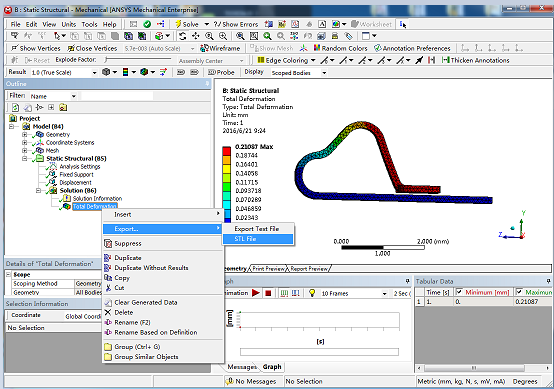The height and width of the screenshot is (389, 554).
Task: Click Close Vertices button
Action: click(x=92, y=48)
